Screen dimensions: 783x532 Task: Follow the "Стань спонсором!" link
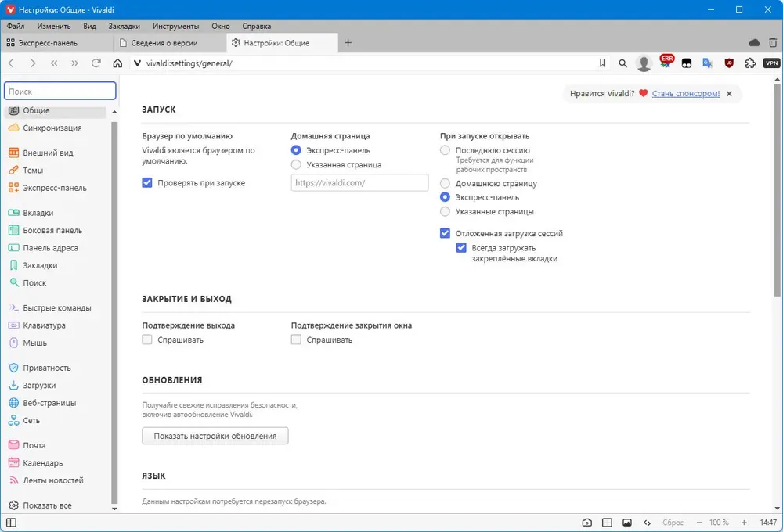(x=685, y=94)
